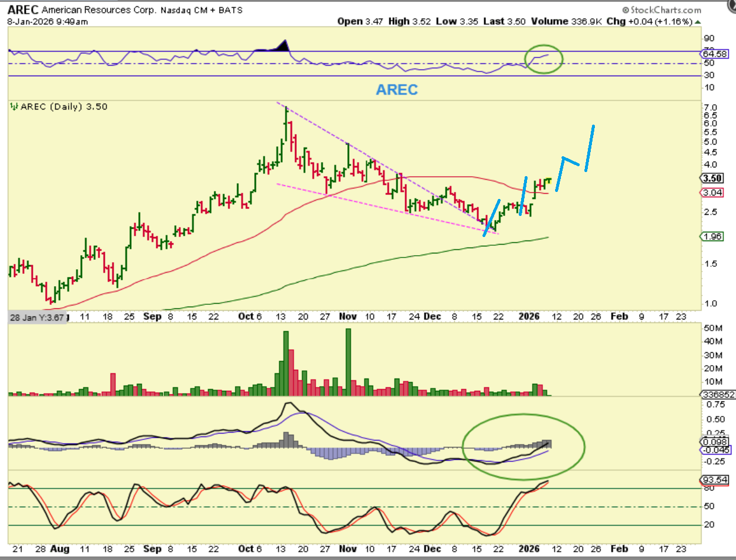
Task: Click the green up-arrow beside the change value
Action: pyautogui.click(x=697, y=22)
